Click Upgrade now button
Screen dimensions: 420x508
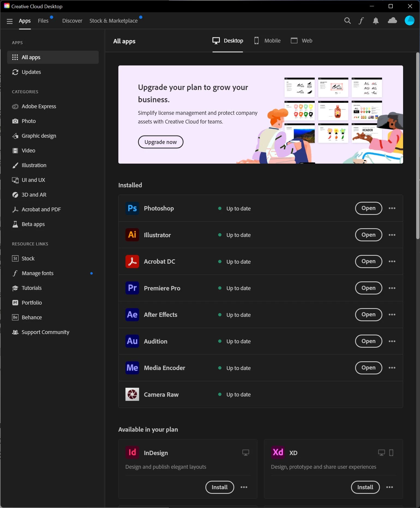tap(161, 142)
